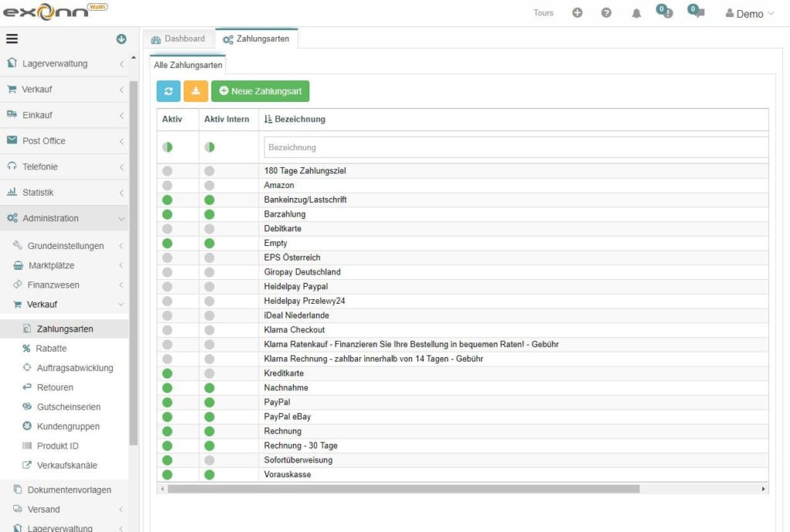
Task: Expand Grundeinstellungen chevron
Action: click(121, 246)
